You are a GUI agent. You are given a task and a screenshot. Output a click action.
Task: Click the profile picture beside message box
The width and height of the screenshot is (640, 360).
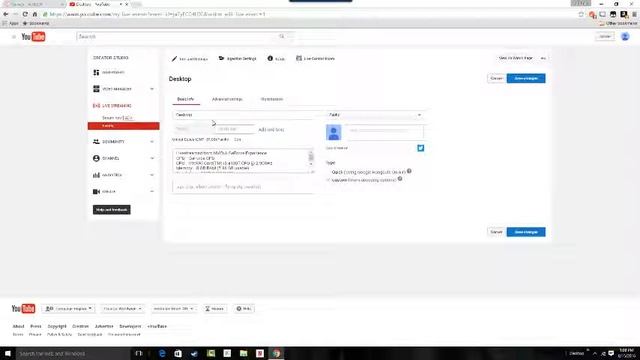333,133
